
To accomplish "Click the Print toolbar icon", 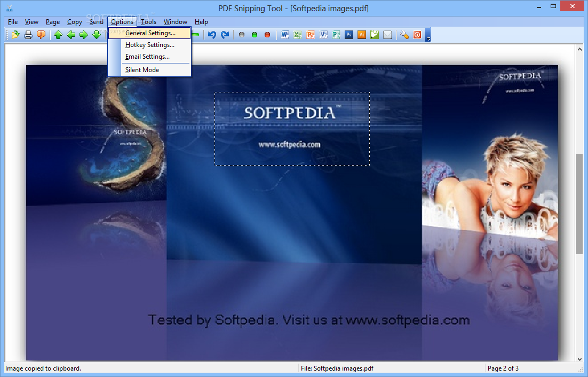I will [28, 35].
